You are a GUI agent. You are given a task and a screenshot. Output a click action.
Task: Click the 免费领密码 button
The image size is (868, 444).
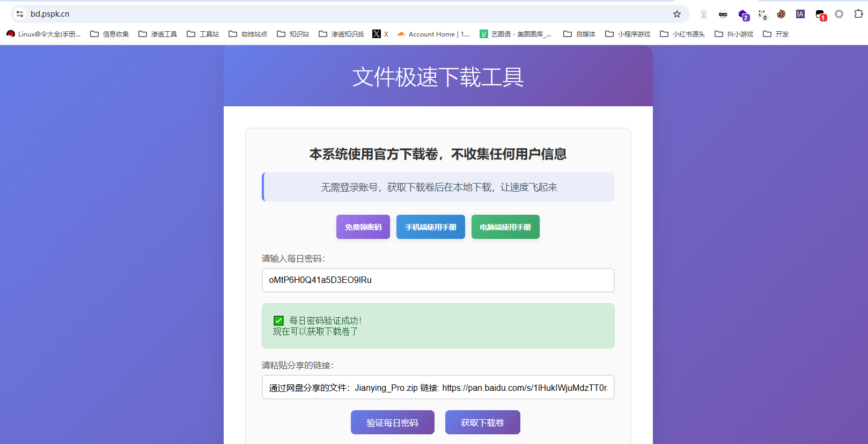tap(363, 227)
